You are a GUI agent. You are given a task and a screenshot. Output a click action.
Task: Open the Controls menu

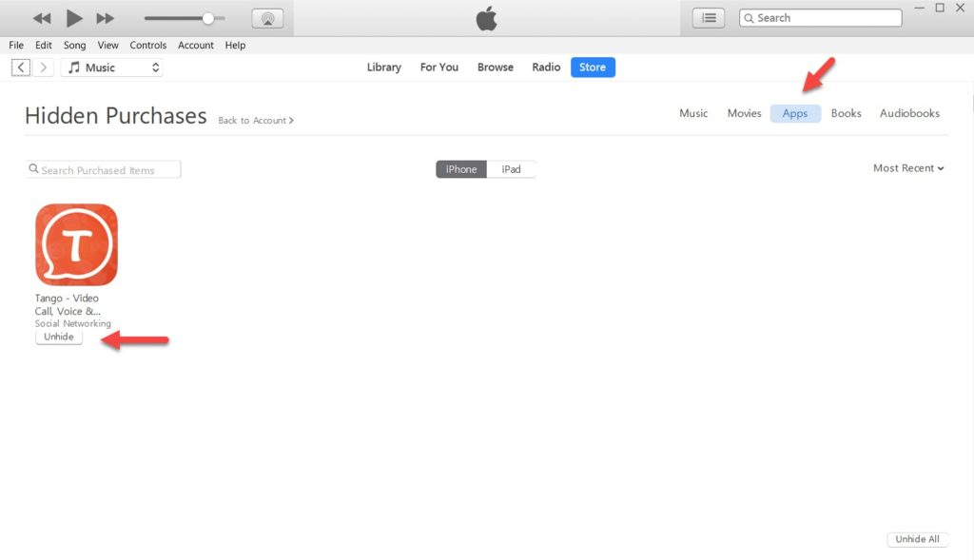148,45
